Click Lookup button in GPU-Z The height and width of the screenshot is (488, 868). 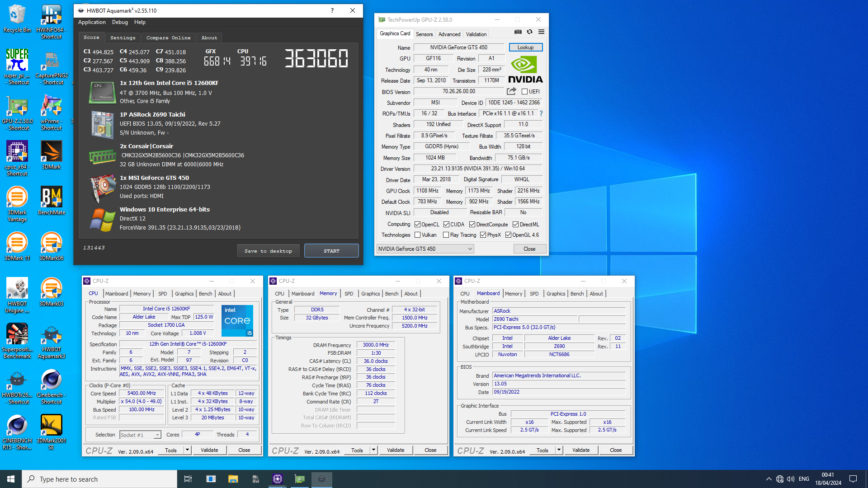click(525, 47)
